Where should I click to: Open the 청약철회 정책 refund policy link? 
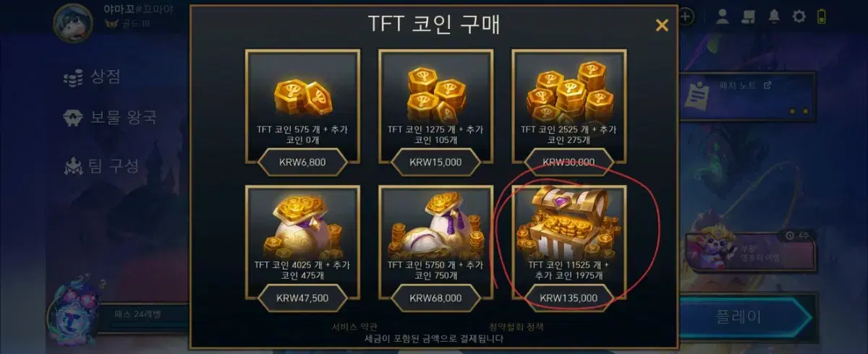516,327
